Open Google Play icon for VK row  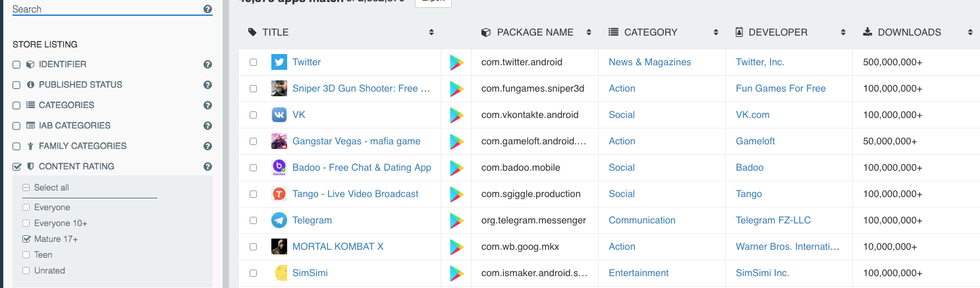pyautogui.click(x=456, y=115)
